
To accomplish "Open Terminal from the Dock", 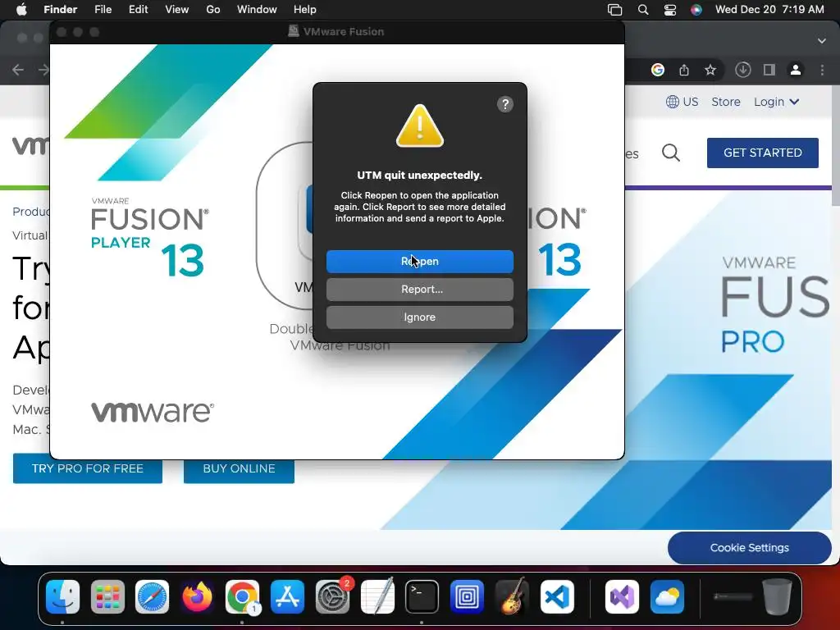I will point(422,596).
